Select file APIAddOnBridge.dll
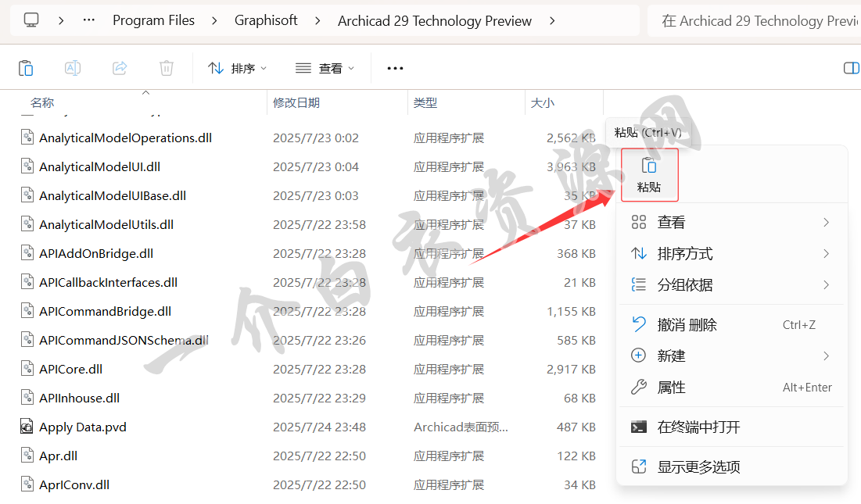This screenshot has height=504, width=861. [x=96, y=253]
